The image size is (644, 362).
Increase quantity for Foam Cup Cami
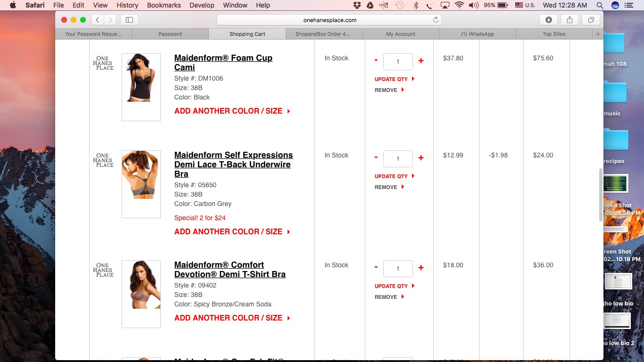tap(421, 61)
